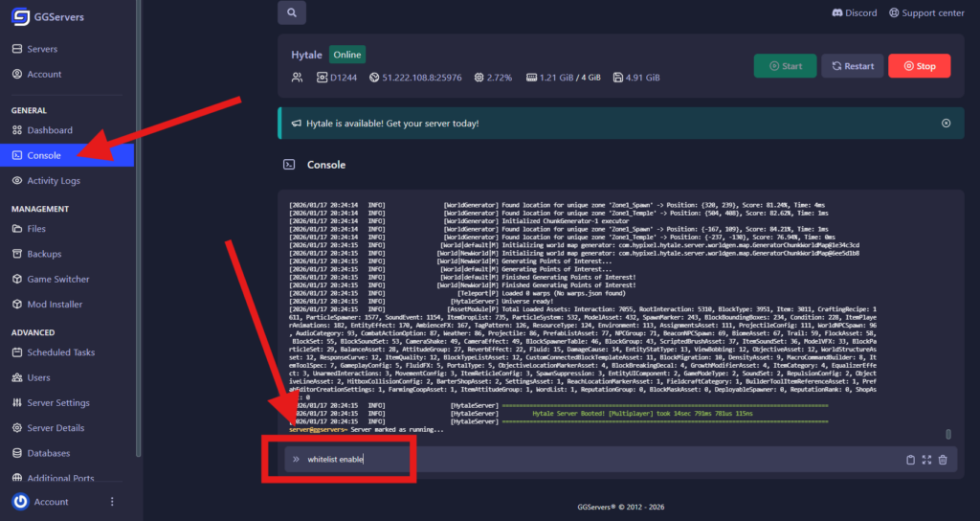Open Game Switcher from sidebar
Image resolution: width=980 pixels, height=521 pixels.
click(57, 279)
